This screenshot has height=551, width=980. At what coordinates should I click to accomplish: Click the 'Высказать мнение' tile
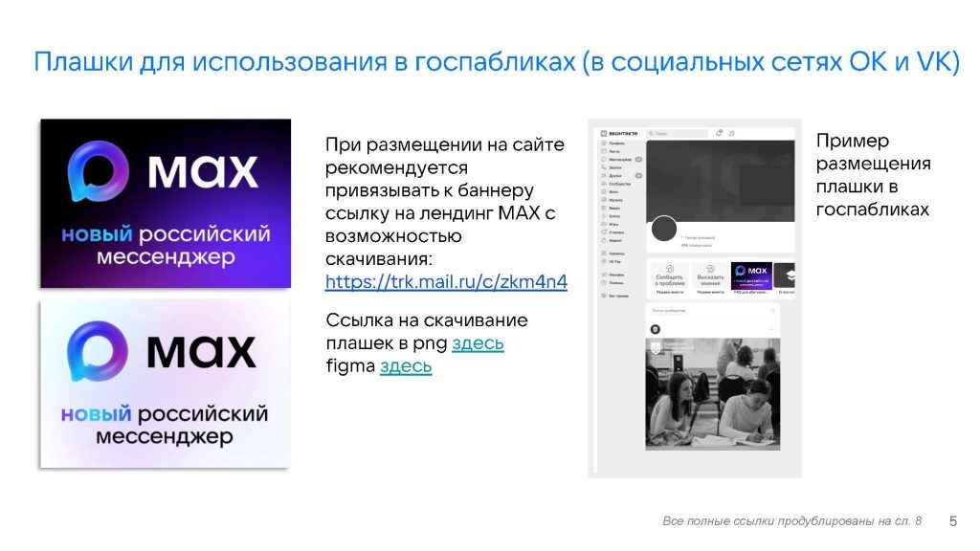(x=710, y=276)
